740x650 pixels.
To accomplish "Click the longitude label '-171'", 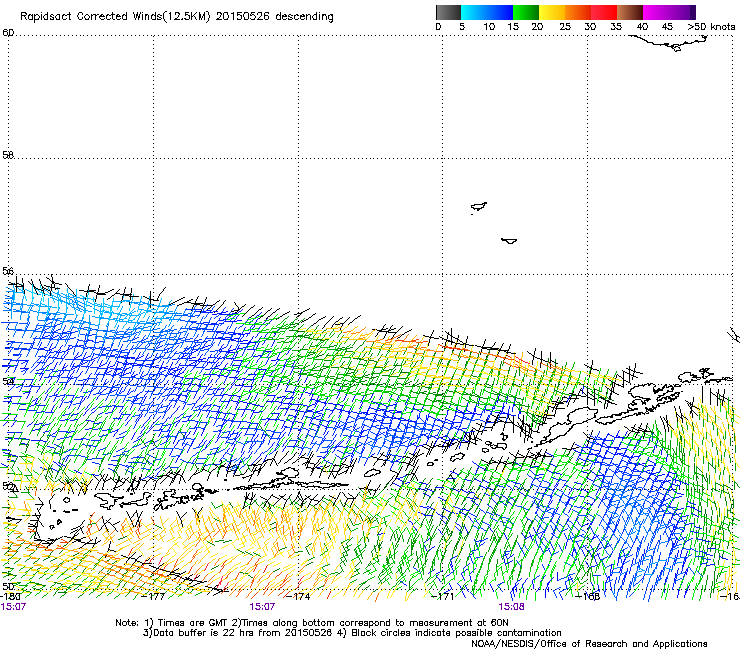I will [443, 596].
